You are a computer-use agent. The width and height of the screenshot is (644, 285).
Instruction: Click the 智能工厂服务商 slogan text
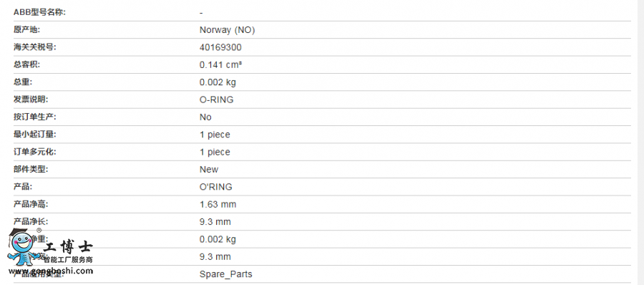(x=68, y=260)
